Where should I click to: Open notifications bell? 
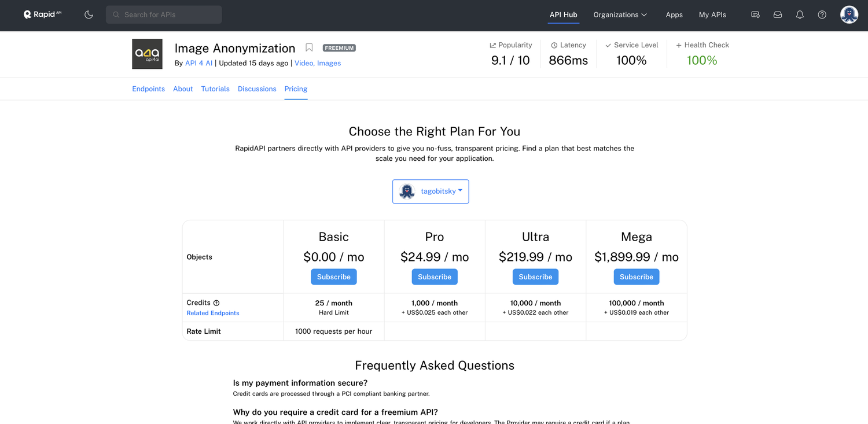click(x=800, y=14)
